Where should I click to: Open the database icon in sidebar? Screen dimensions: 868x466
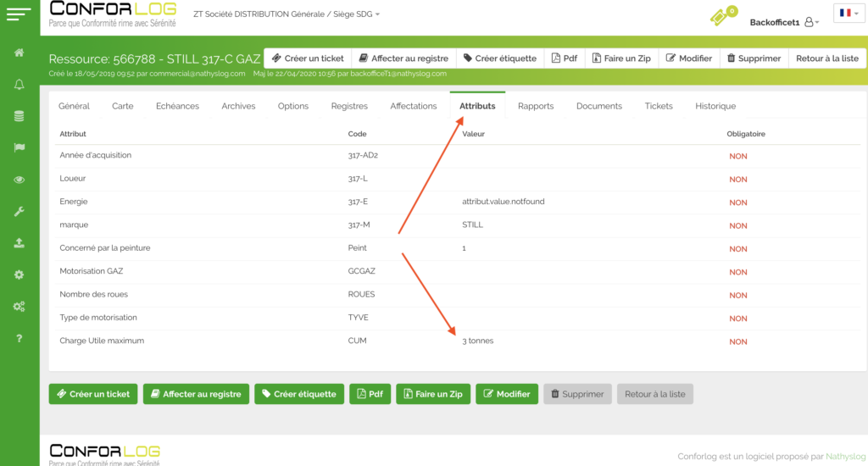click(19, 116)
